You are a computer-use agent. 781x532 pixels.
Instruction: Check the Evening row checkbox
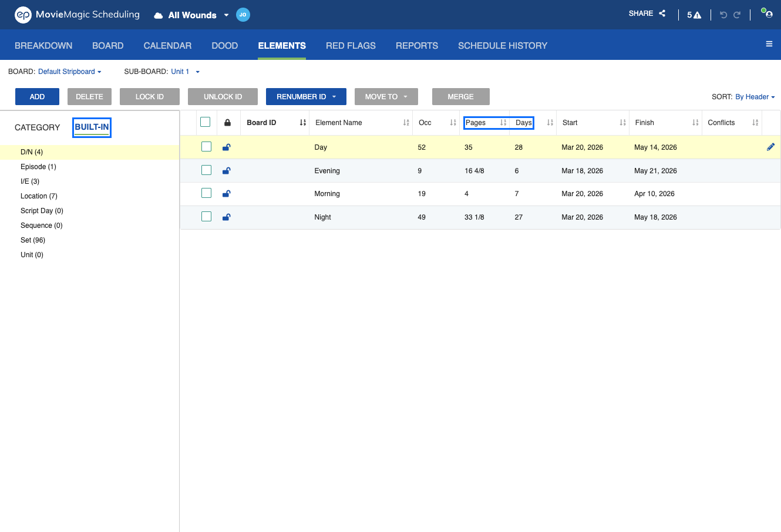(x=206, y=170)
